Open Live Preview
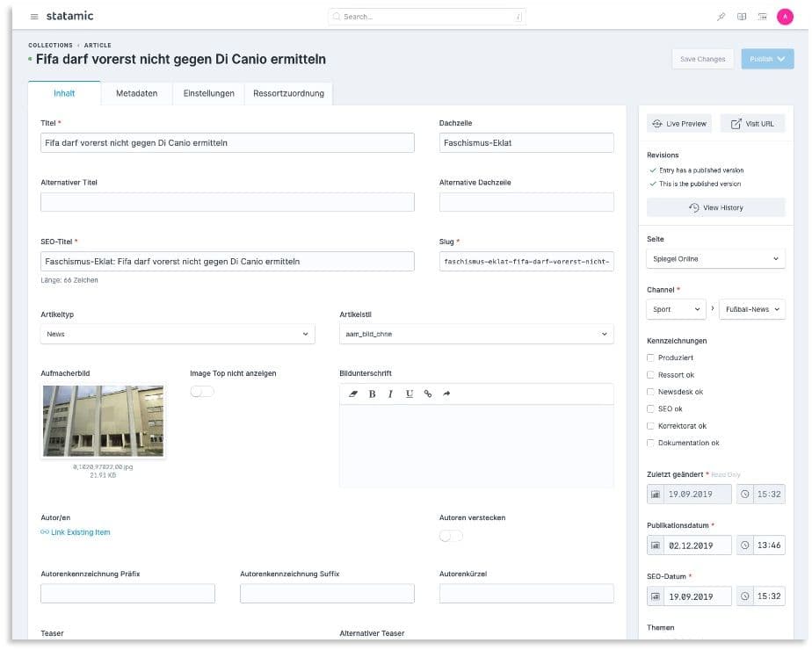The height and width of the screenshot is (650, 812). tap(679, 124)
